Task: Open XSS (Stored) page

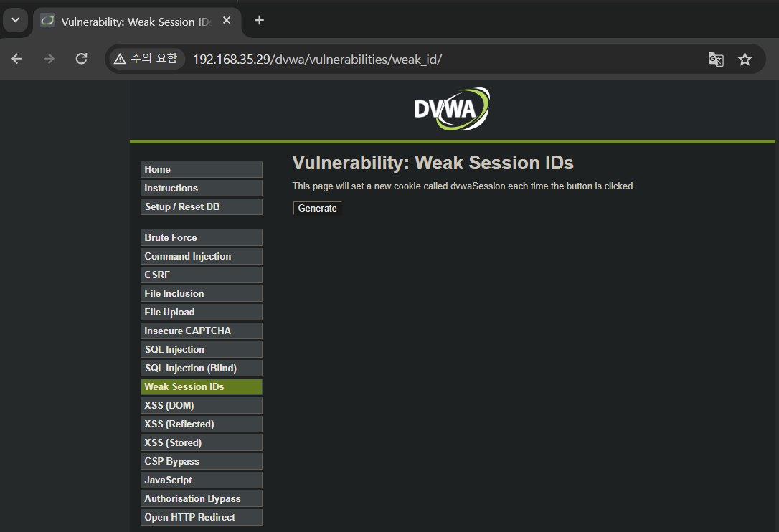Action: 202,442
